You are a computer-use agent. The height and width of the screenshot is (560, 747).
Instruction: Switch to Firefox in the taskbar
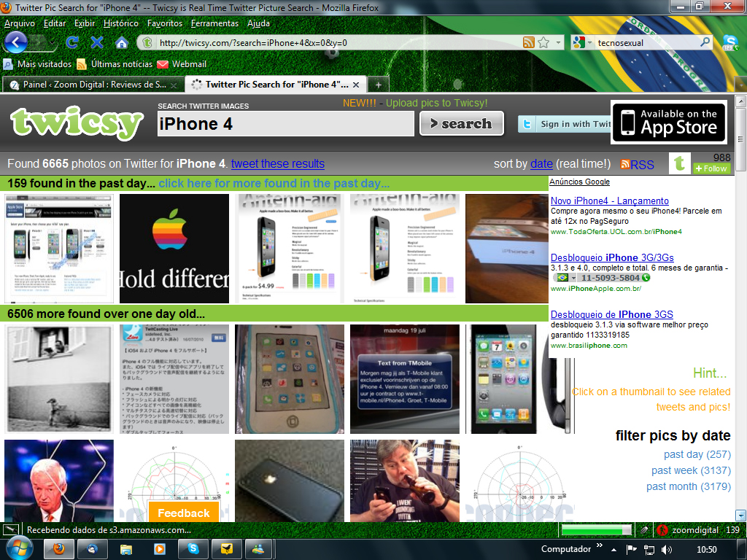coord(58,549)
